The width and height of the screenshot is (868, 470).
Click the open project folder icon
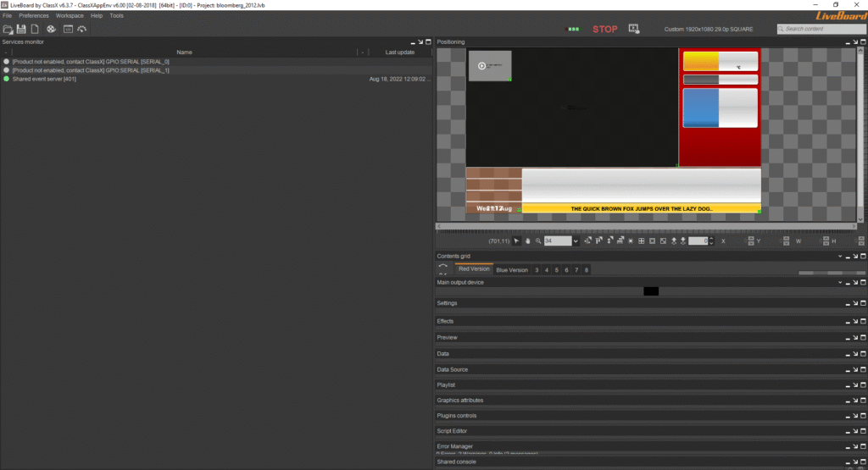8,30
